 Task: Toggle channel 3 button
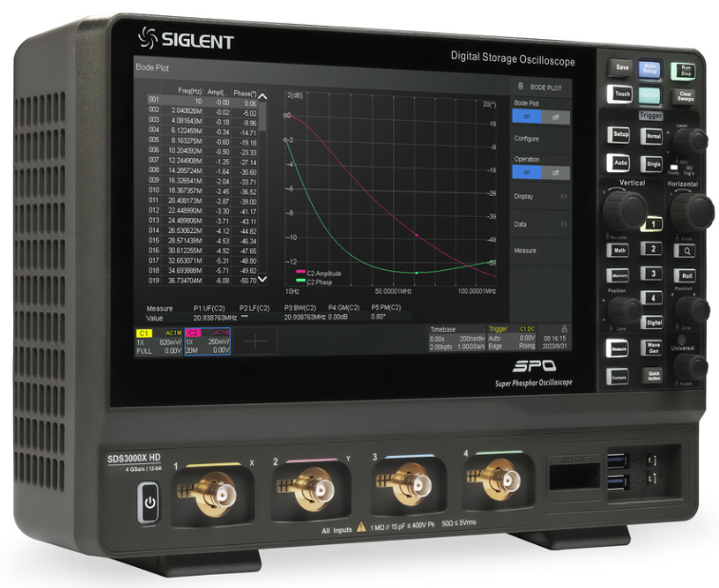tap(651, 274)
